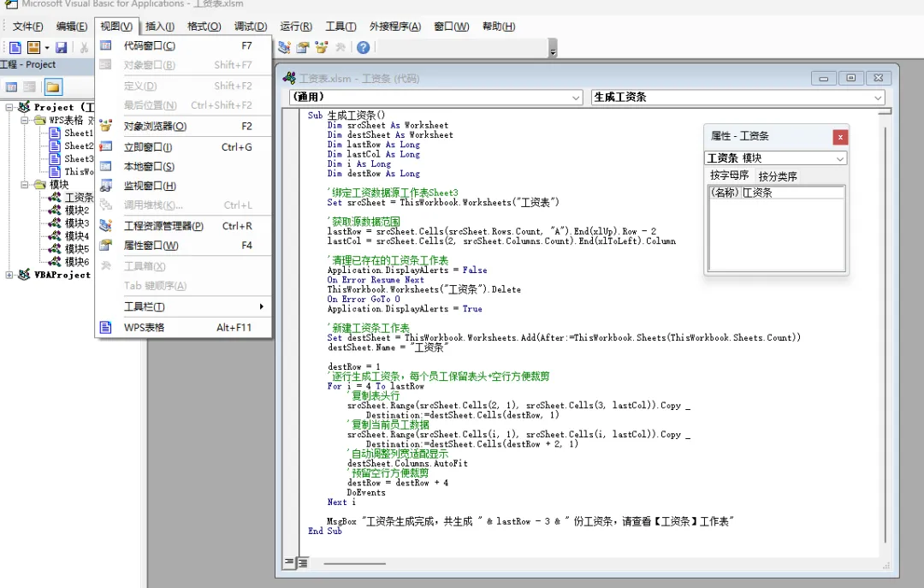Click the Properties Window icon in main toolbar
Image resolution: width=924 pixels, height=588 pixels.
coord(303,48)
